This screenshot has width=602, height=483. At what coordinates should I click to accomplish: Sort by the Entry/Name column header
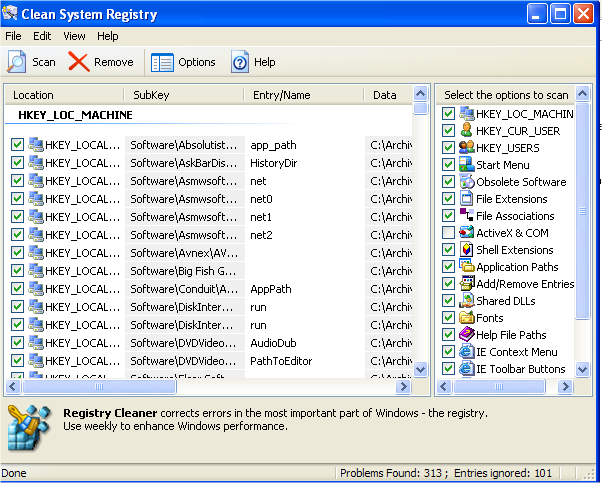(304, 95)
